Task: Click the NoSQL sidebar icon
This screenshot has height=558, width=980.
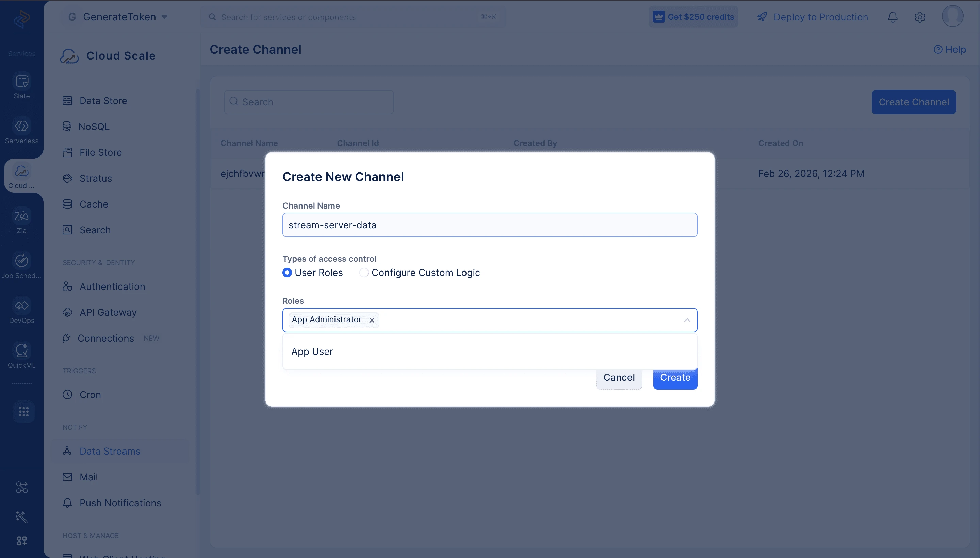Action: coord(67,127)
